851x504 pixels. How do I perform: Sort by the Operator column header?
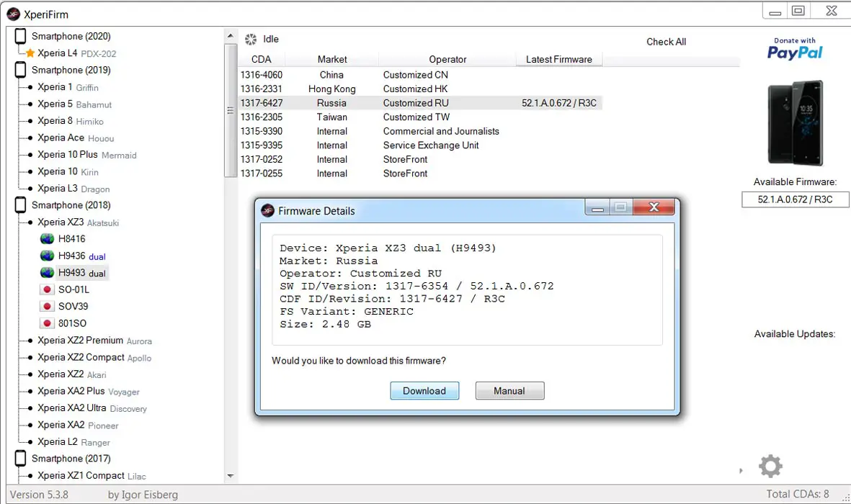tap(447, 59)
